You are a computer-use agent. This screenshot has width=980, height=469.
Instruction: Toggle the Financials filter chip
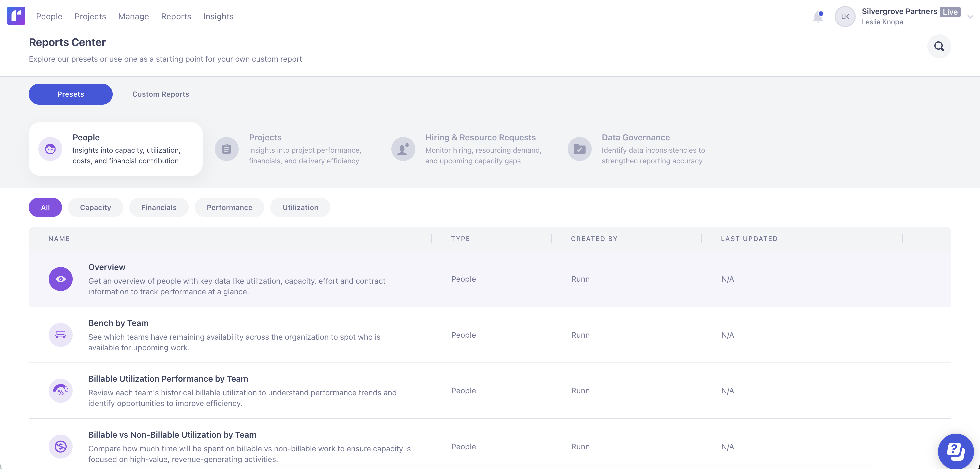coord(159,207)
